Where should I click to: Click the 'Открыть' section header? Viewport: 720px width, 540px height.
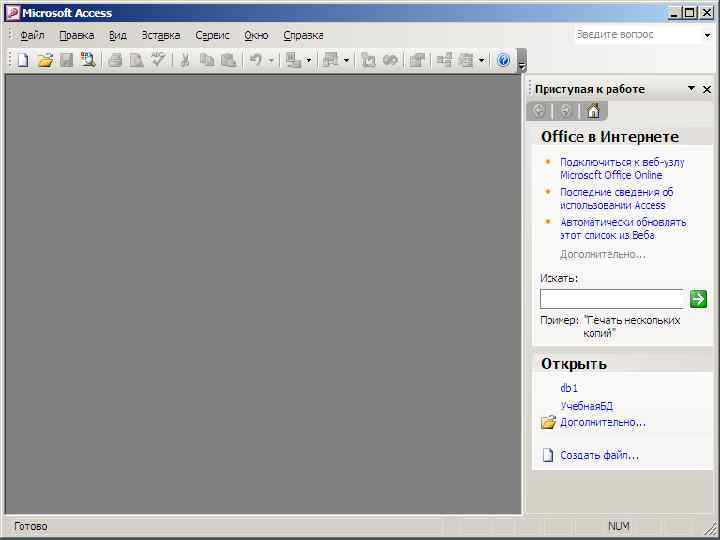(574, 364)
